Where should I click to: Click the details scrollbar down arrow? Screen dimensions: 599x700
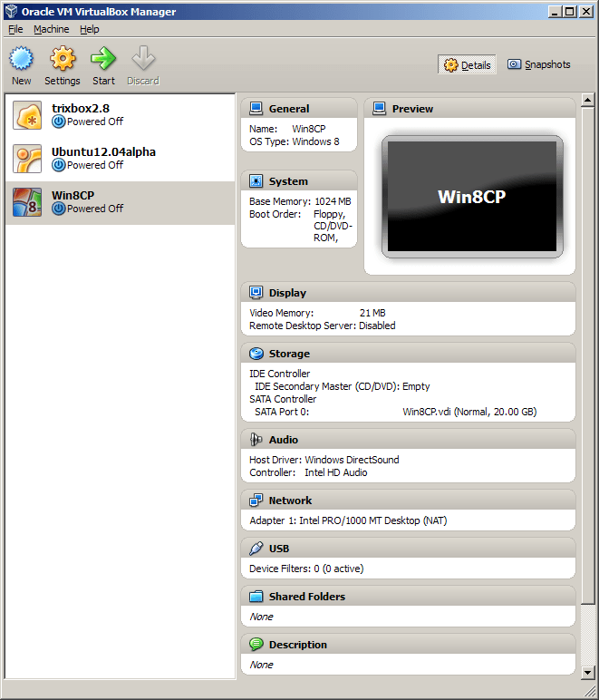587,672
